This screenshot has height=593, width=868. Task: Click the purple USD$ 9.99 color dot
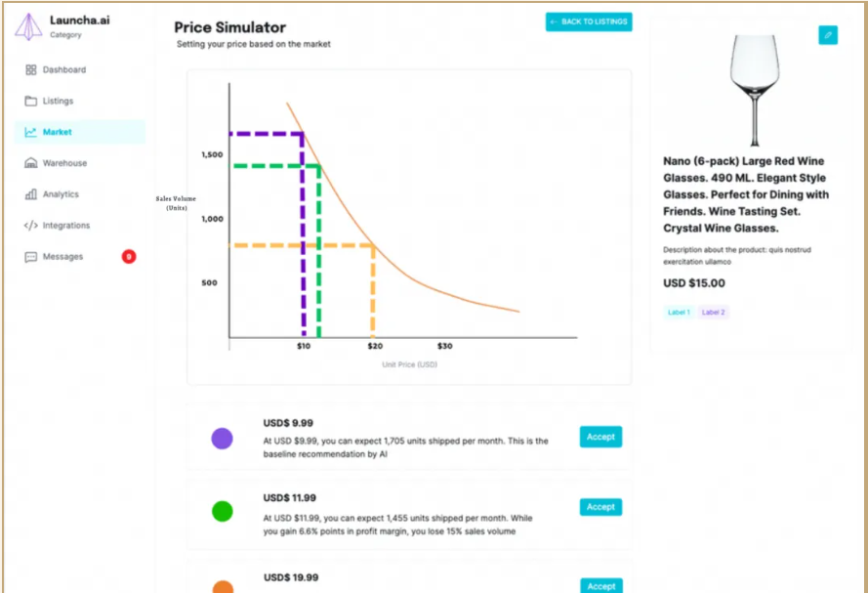click(x=223, y=439)
